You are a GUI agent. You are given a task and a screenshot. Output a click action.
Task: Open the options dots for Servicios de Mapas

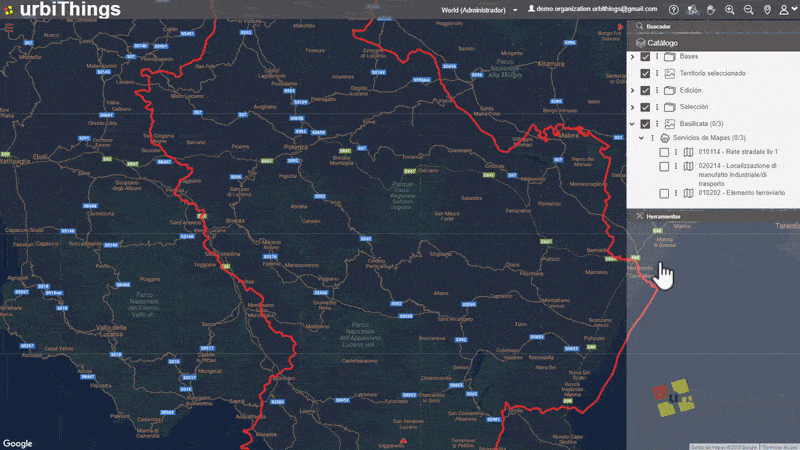(x=652, y=138)
